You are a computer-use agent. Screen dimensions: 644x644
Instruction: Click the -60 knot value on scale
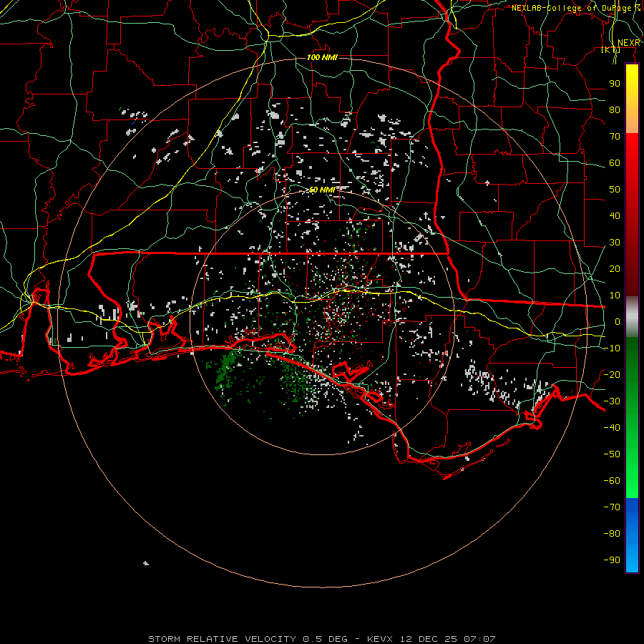pos(612,481)
